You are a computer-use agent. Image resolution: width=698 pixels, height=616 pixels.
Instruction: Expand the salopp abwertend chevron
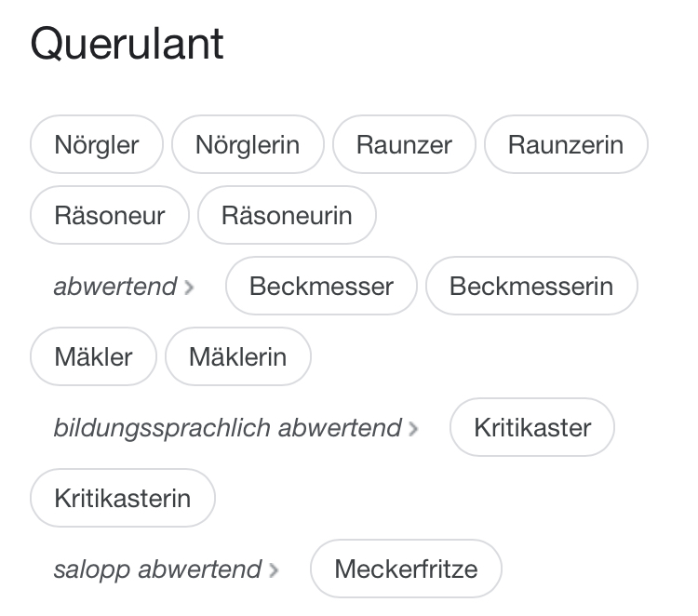tap(274, 570)
